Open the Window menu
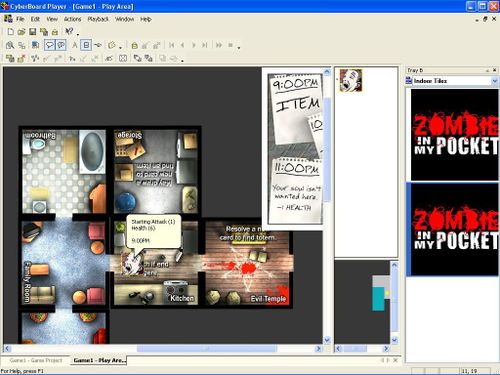This screenshot has height=375, width=500. [x=124, y=19]
